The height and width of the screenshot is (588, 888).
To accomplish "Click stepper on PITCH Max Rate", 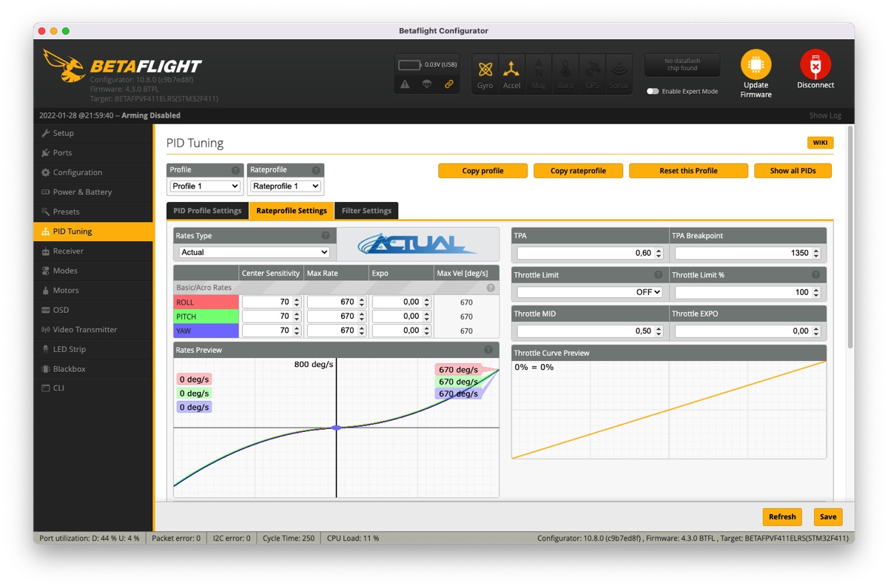I will [362, 317].
